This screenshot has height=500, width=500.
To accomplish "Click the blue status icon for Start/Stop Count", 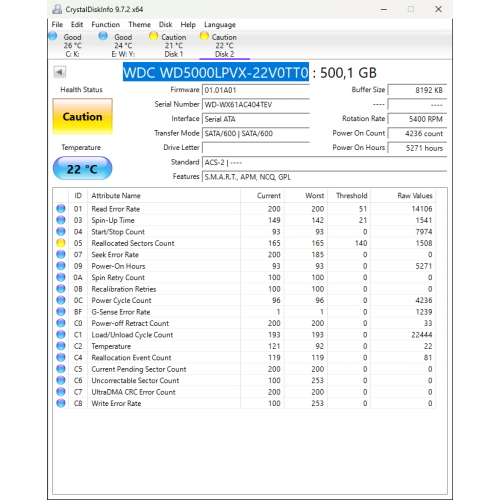I will [61, 231].
